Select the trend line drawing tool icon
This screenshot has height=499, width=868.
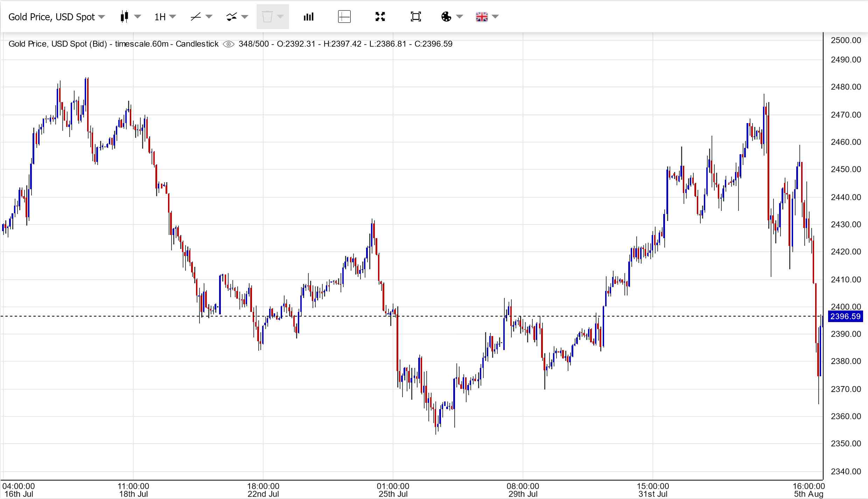click(196, 17)
